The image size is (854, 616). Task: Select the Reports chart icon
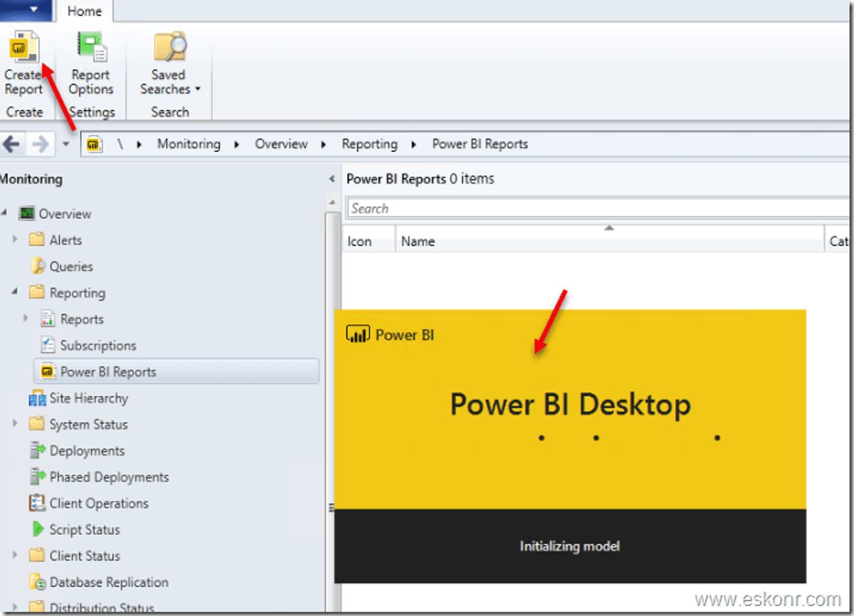coord(48,319)
